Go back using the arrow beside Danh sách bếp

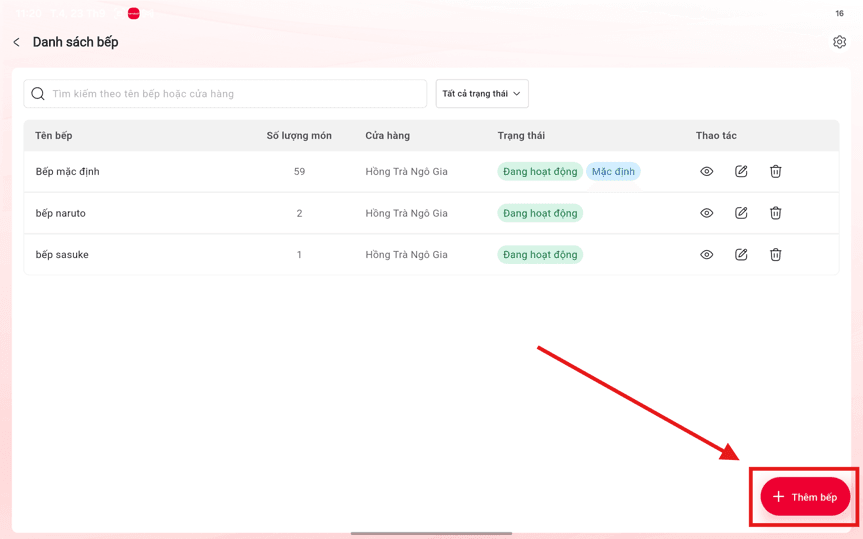click(x=17, y=42)
